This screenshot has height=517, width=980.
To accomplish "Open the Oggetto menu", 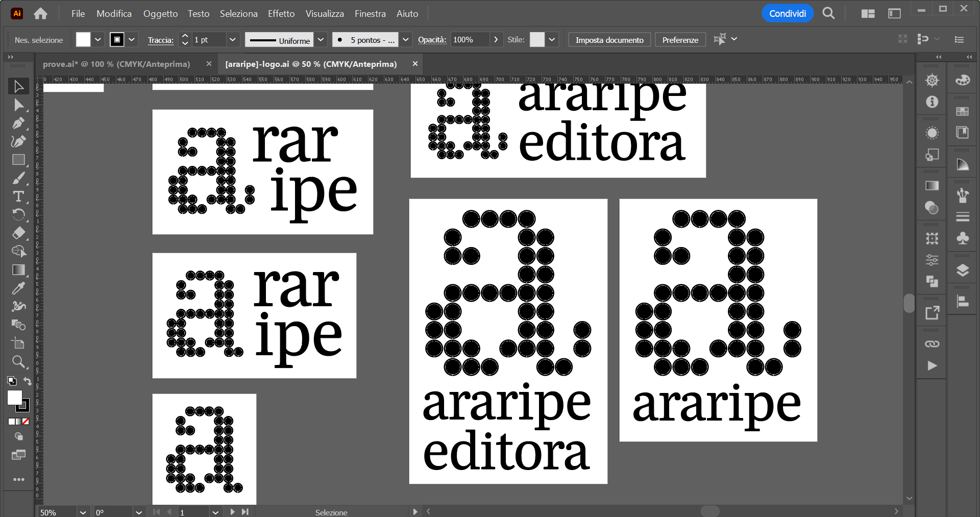I will pyautogui.click(x=160, y=14).
